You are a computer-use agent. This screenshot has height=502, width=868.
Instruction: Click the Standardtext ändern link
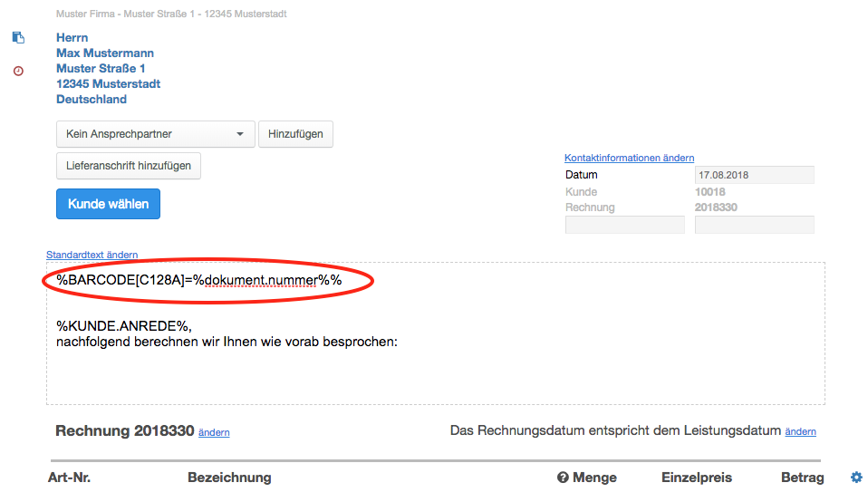pos(92,255)
